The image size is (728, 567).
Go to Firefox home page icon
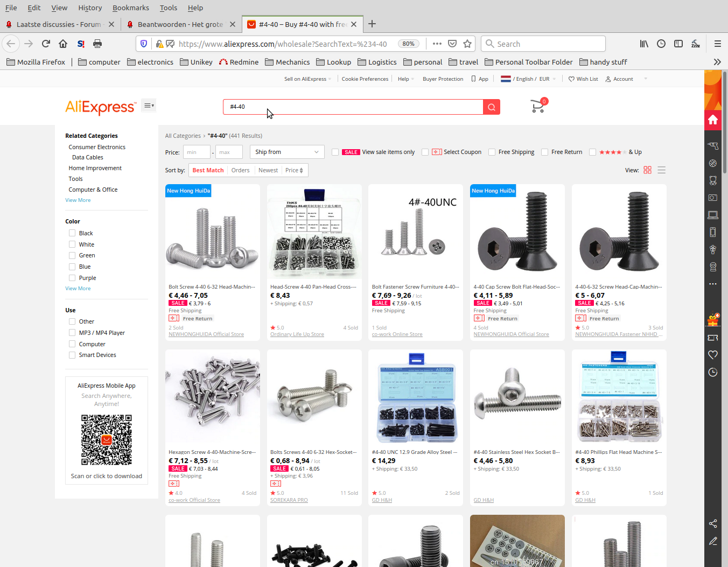pyautogui.click(x=63, y=44)
